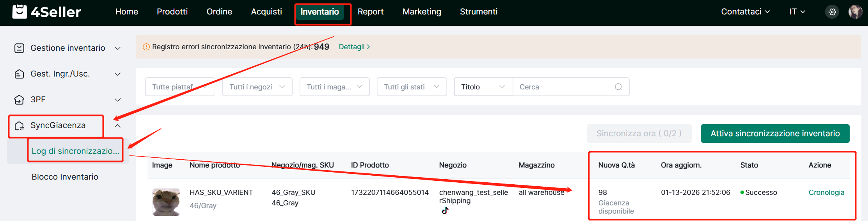
Task: Select Blocco Inventario in the sidebar
Action: [x=65, y=177]
